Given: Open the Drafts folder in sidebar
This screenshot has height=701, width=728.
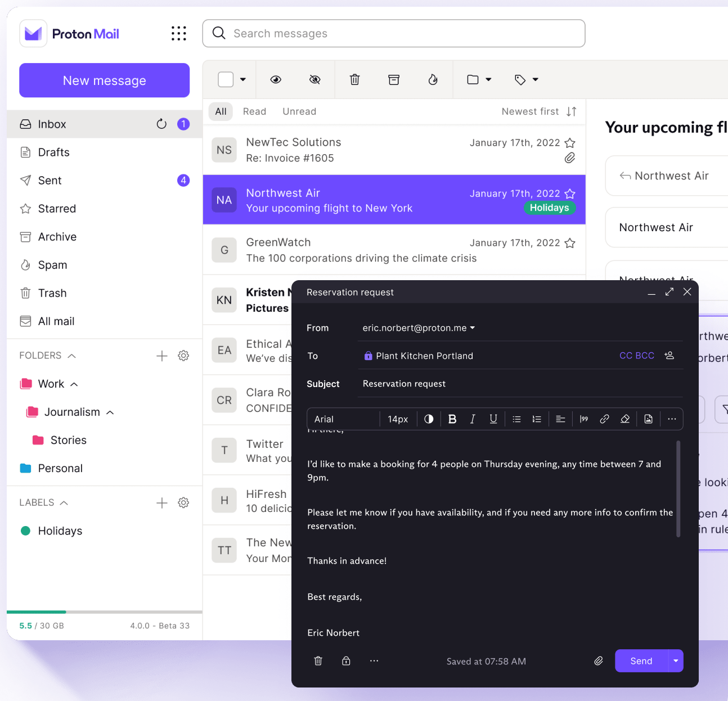Looking at the screenshot, I should (53, 152).
